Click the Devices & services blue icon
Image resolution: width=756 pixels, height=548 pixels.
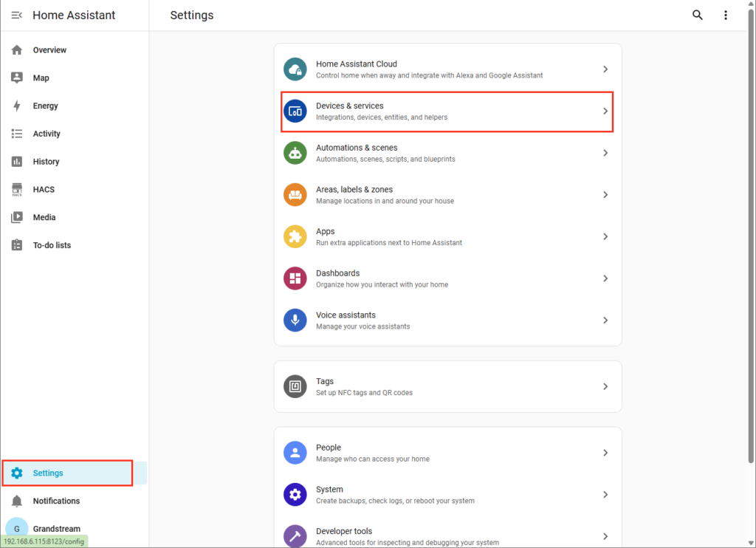295,112
